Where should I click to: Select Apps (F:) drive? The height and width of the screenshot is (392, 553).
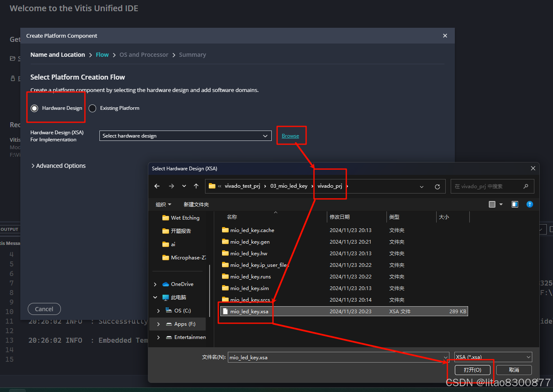click(181, 324)
